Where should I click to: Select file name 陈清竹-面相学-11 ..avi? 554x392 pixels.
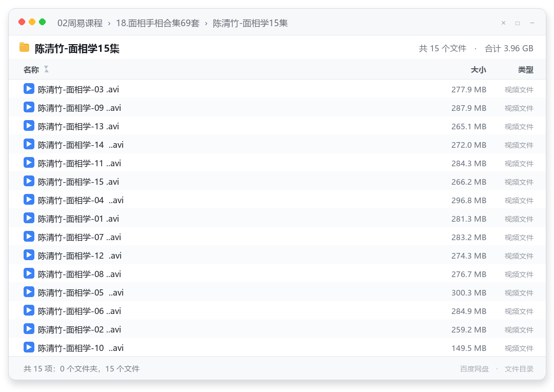[80, 163]
